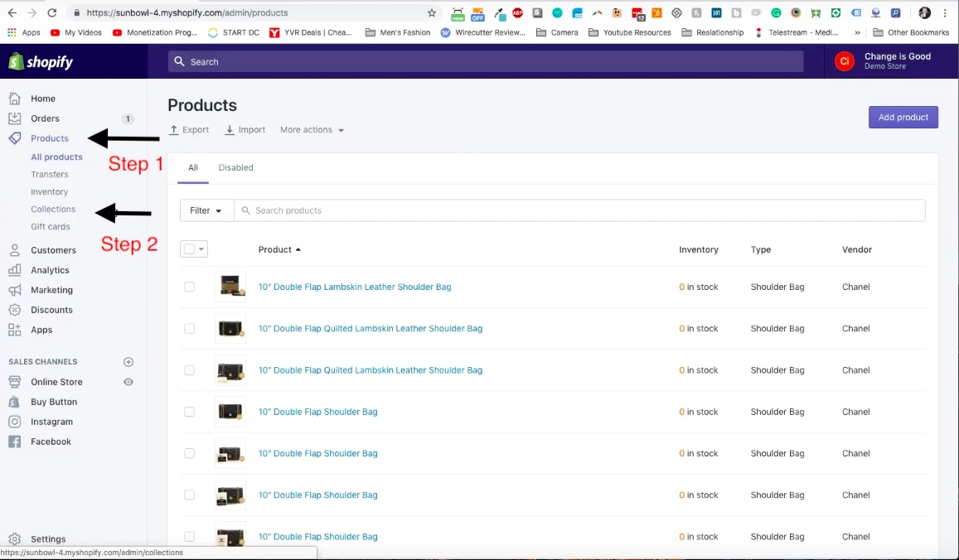Open Collections submenu item
This screenshot has height=560, width=959.
tap(53, 209)
